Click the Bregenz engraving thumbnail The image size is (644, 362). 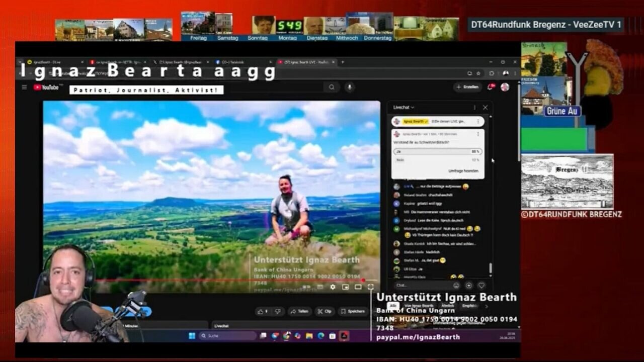tap(567, 182)
